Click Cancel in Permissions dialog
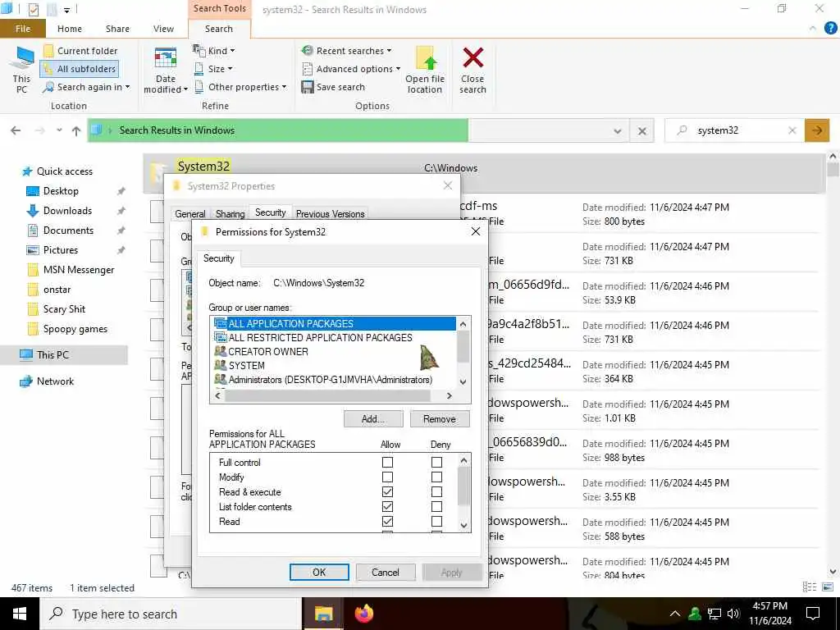Image resolution: width=840 pixels, height=630 pixels. point(386,572)
